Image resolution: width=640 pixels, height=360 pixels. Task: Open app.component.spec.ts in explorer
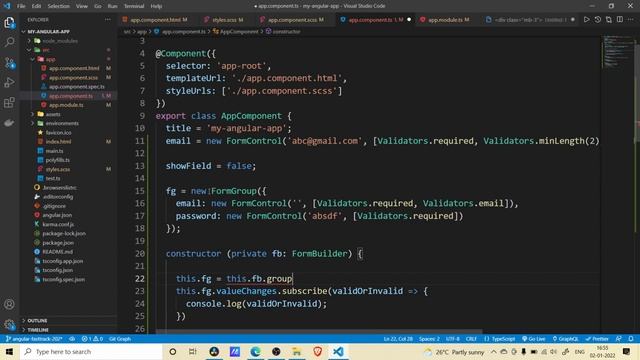77,87
